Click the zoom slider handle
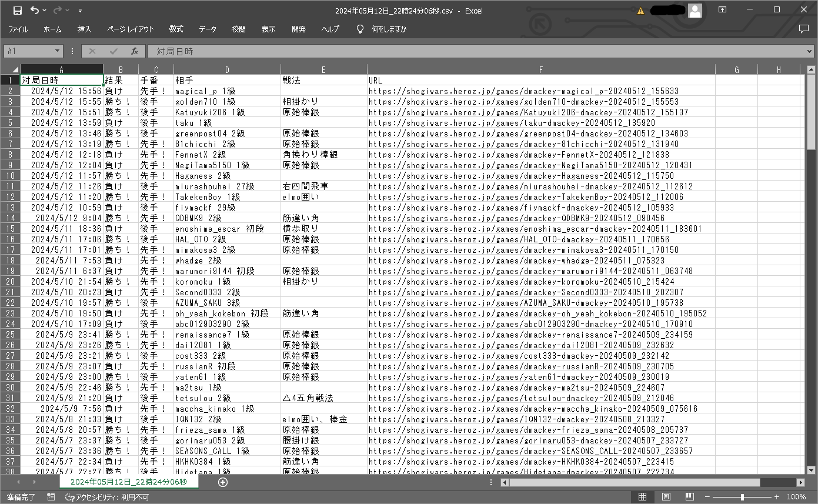 pos(742,497)
